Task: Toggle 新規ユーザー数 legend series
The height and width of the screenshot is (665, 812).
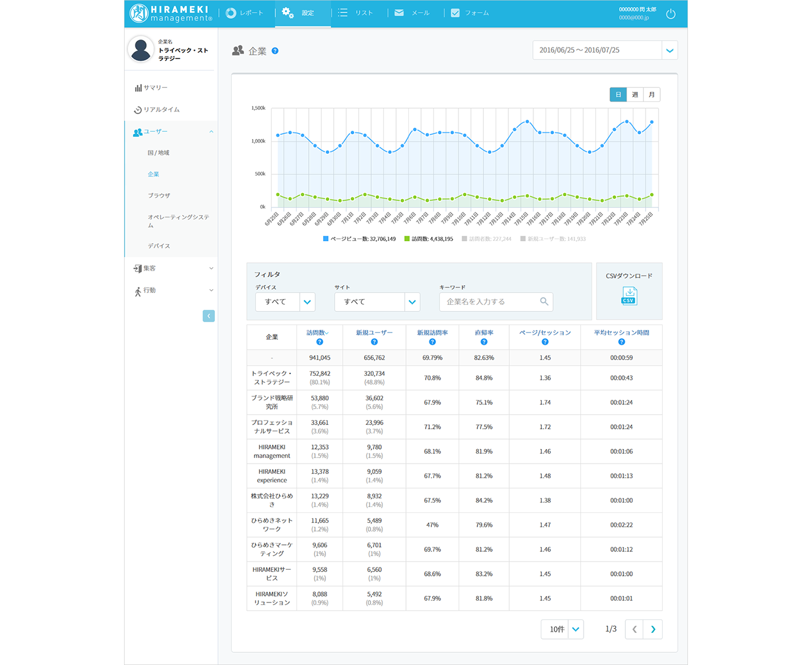Action: click(x=553, y=239)
